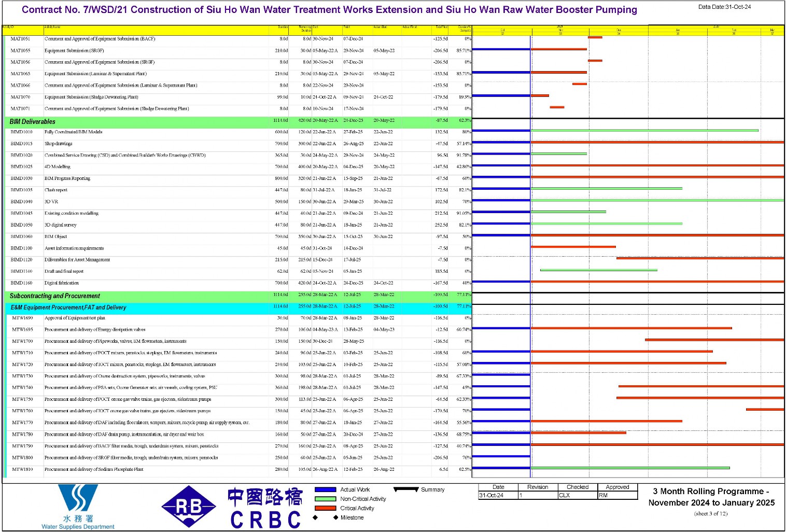
Task: Click the Digital fabrication activity name
Action: tap(62, 283)
